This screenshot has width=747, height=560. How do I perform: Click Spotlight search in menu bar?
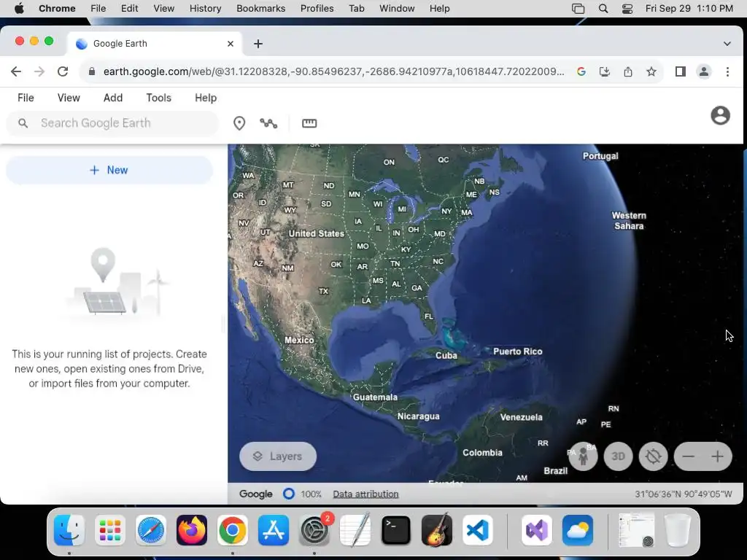[603, 9]
